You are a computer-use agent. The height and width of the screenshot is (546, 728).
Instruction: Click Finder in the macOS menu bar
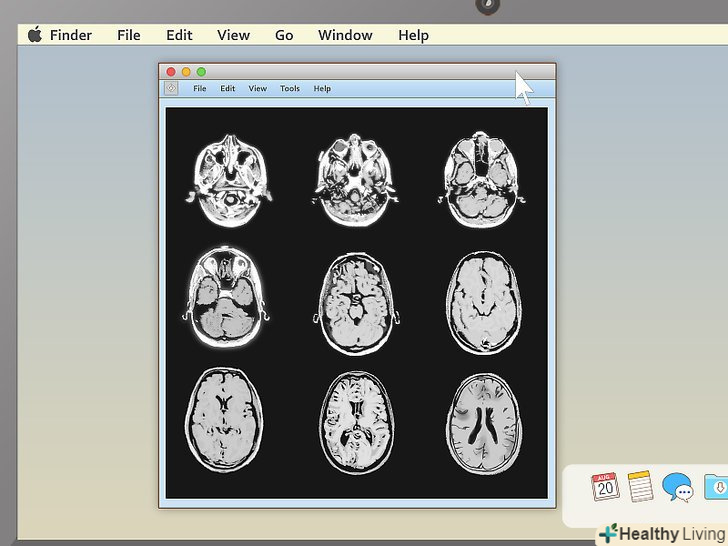click(x=71, y=35)
